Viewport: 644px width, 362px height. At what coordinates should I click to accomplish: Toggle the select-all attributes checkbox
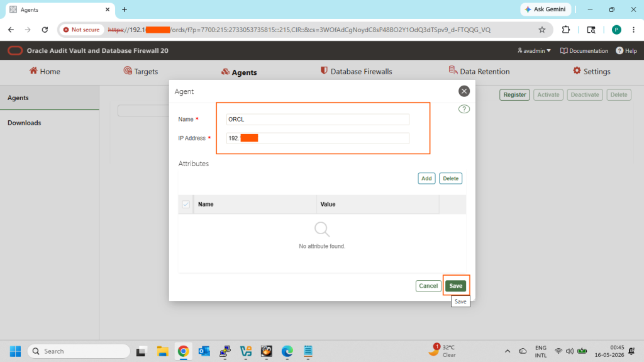coord(186,204)
